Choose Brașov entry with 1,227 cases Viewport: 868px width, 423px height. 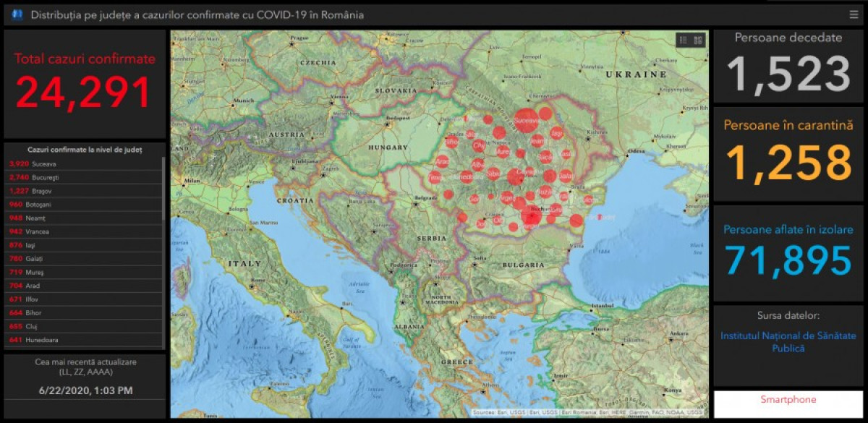pos(83,191)
